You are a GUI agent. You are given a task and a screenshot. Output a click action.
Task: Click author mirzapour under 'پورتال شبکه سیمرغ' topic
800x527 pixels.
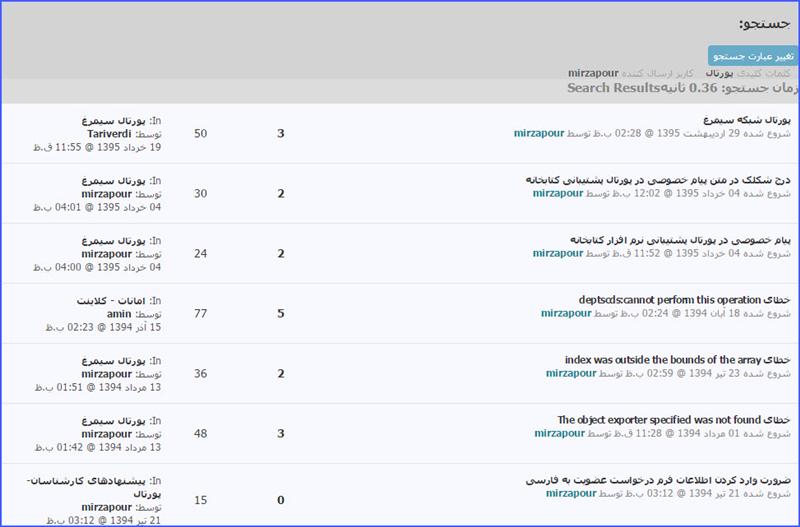(x=539, y=133)
